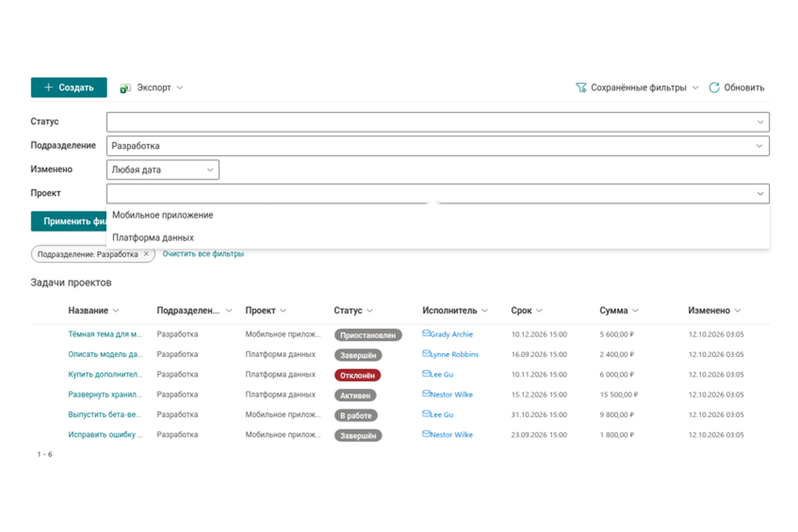
Task: Click Lynne Robbins assignee link
Action: [454, 354]
